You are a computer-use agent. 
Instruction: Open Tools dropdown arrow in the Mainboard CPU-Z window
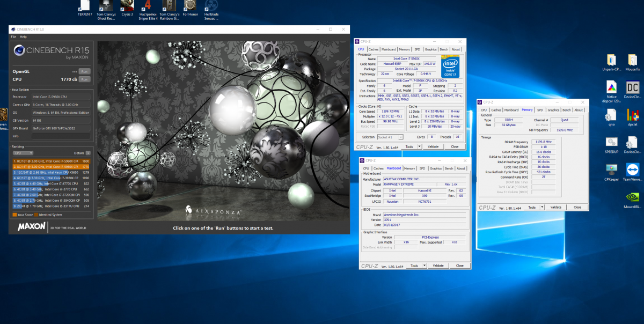tap(424, 266)
